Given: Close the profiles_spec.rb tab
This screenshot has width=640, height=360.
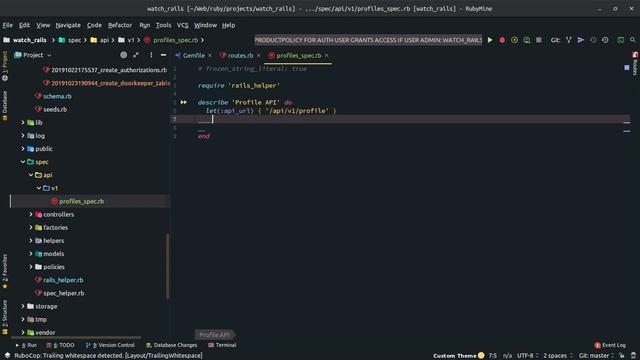Looking at the screenshot, I should (x=327, y=56).
